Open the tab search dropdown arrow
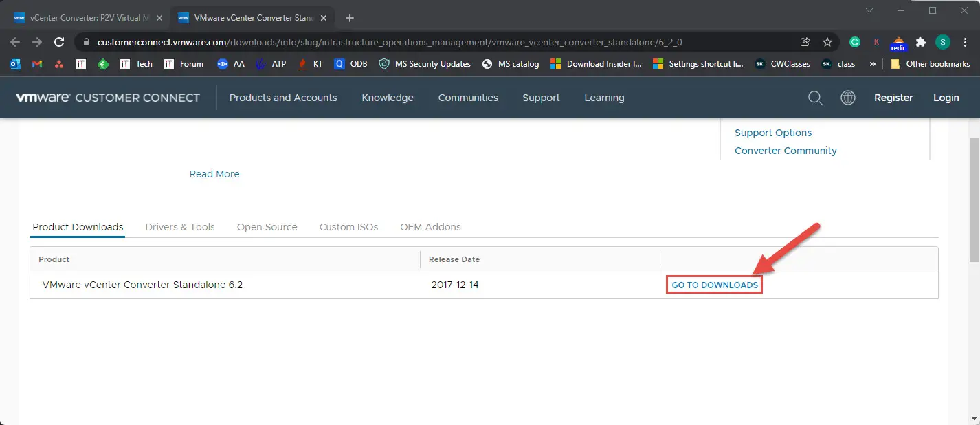Image resolution: width=980 pixels, height=425 pixels. (869, 10)
